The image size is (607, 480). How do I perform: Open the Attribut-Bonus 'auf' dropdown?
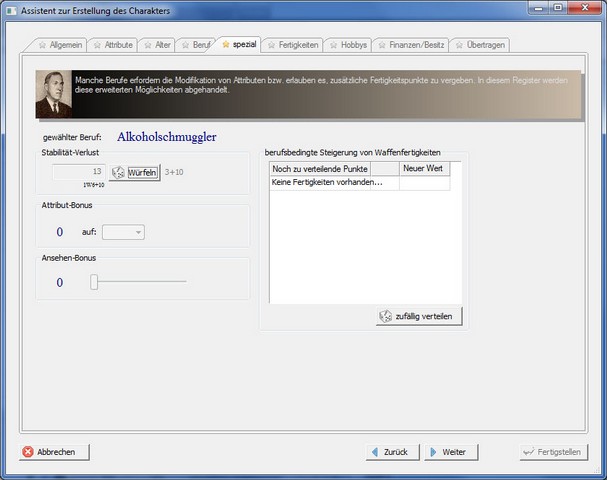[x=123, y=232]
